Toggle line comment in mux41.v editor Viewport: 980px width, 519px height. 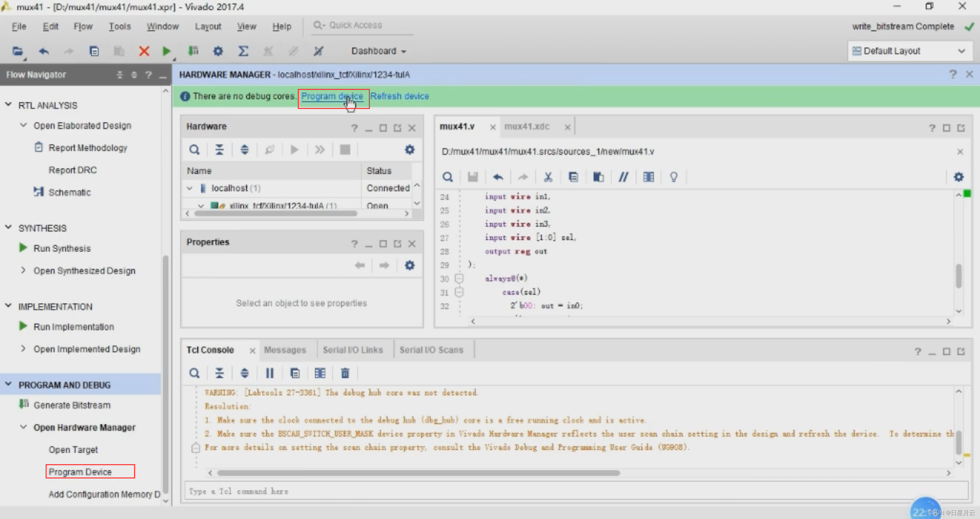point(623,177)
